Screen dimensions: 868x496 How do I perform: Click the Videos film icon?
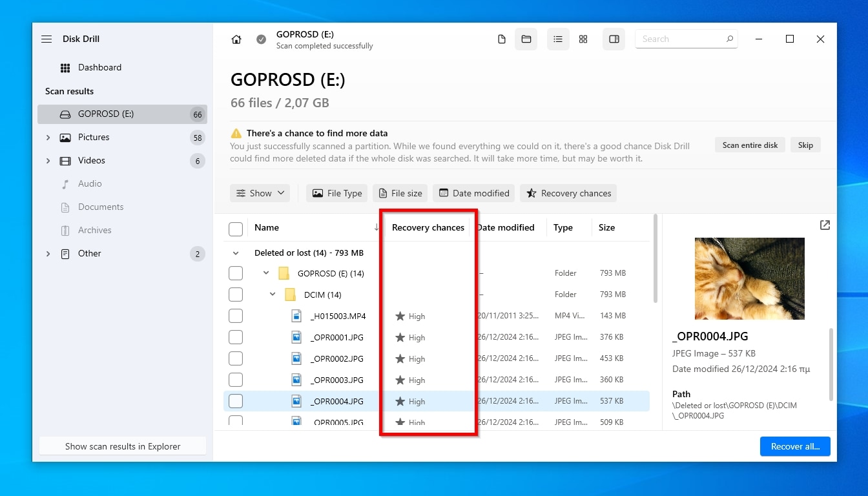coord(65,161)
